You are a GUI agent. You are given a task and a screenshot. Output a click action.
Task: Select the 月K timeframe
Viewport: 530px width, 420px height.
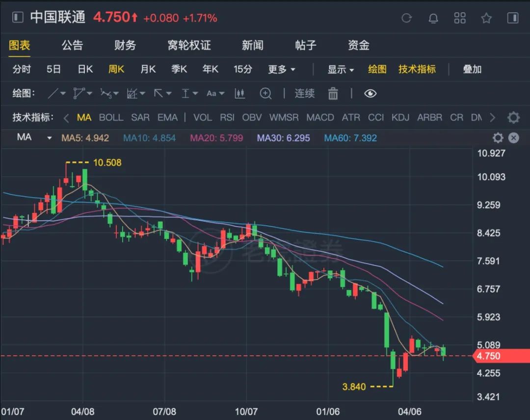point(148,69)
